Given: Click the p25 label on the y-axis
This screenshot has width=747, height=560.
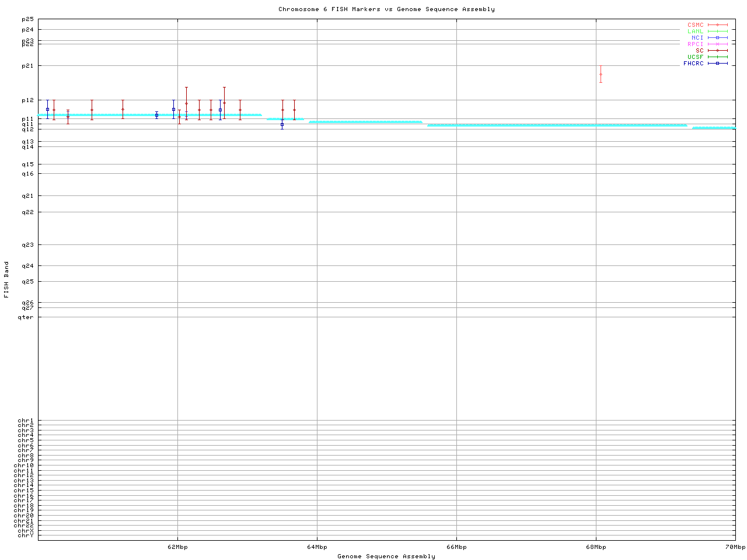Looking at the screenshot, I should 27,20.
